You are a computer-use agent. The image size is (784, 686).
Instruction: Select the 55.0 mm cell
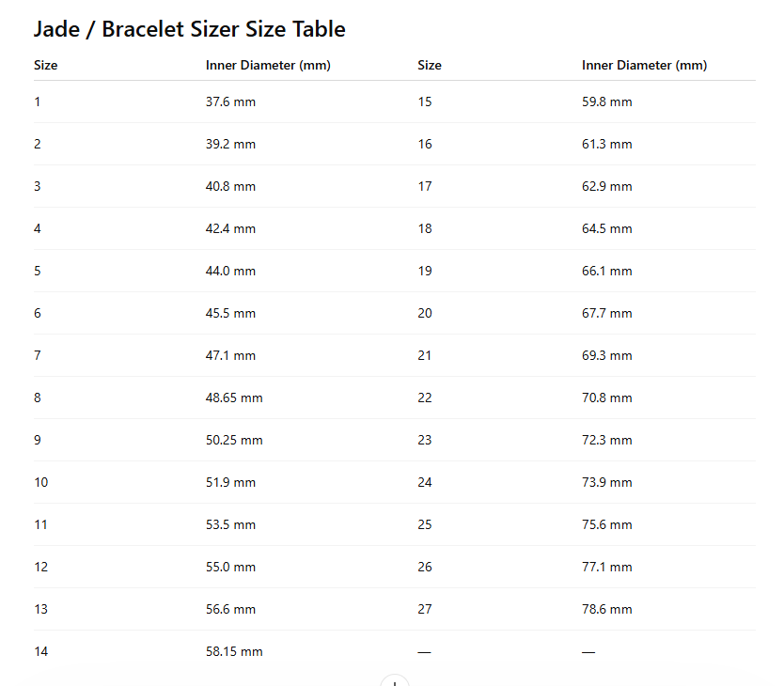[230, 567]
